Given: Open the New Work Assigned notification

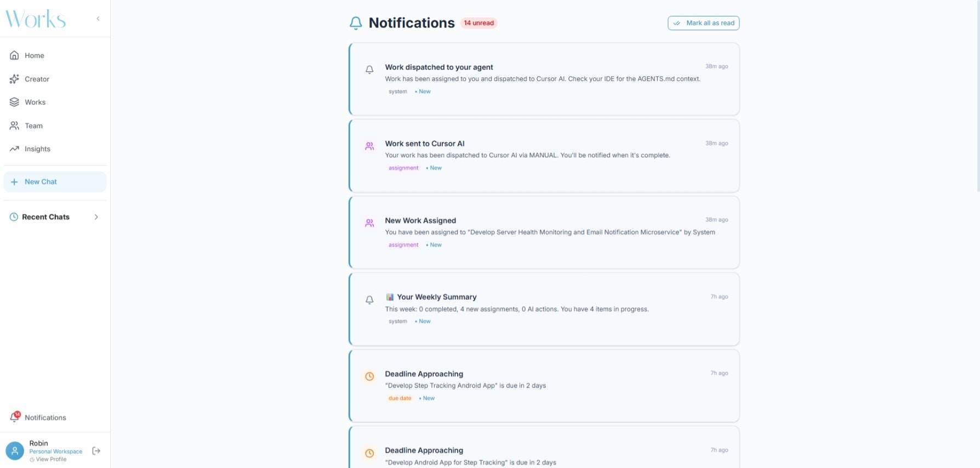Looking at the screenshot, I should [x=544, y=232].
